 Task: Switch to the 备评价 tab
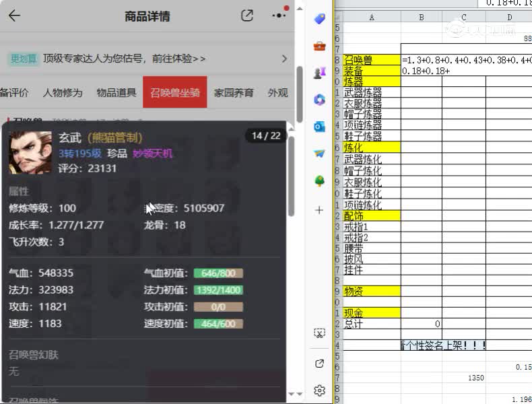pos(14,93)
